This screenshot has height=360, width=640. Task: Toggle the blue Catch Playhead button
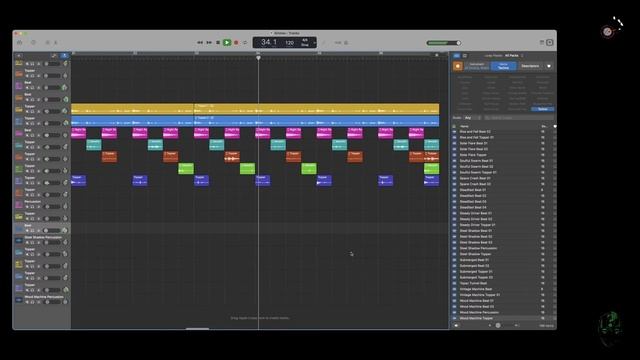tap(64, 56)
